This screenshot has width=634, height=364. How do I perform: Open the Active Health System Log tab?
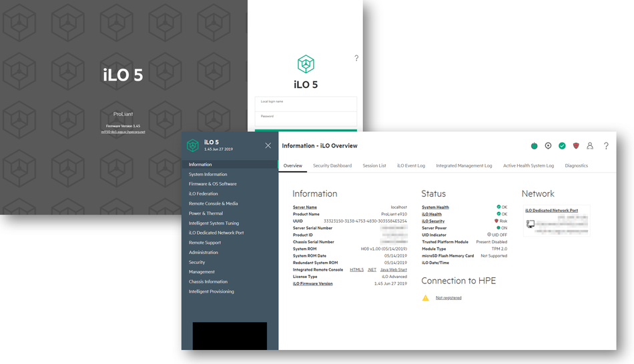pyautogui.click(x=529, y=165)
